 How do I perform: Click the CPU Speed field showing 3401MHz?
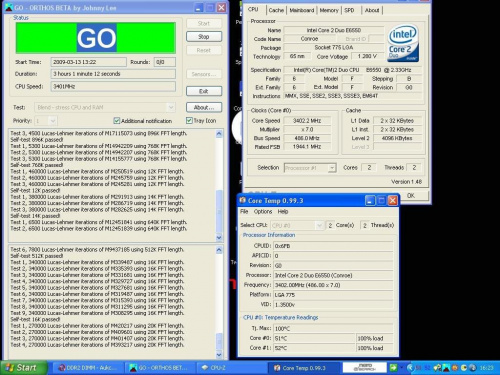(113, 86)
